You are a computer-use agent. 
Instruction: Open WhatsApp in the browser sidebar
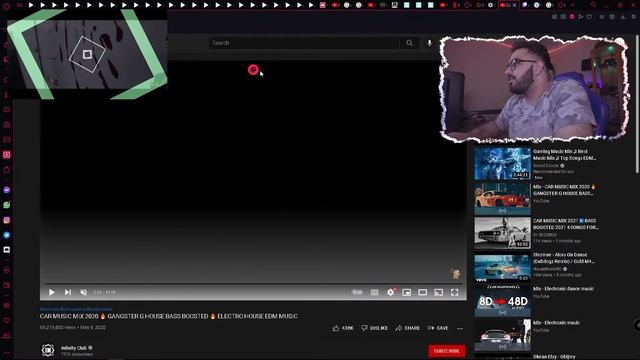[7, 205]
